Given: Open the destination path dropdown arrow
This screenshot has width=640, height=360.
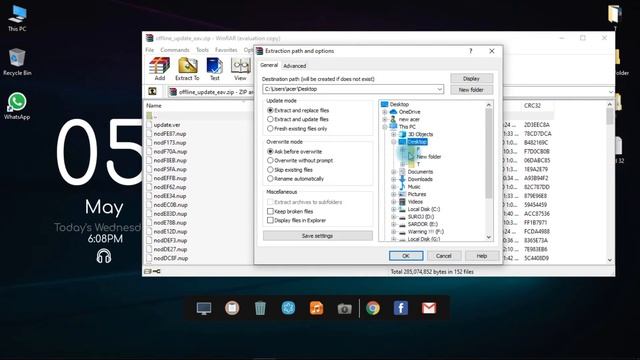Looking at the screenshot, I should point(439,89).
